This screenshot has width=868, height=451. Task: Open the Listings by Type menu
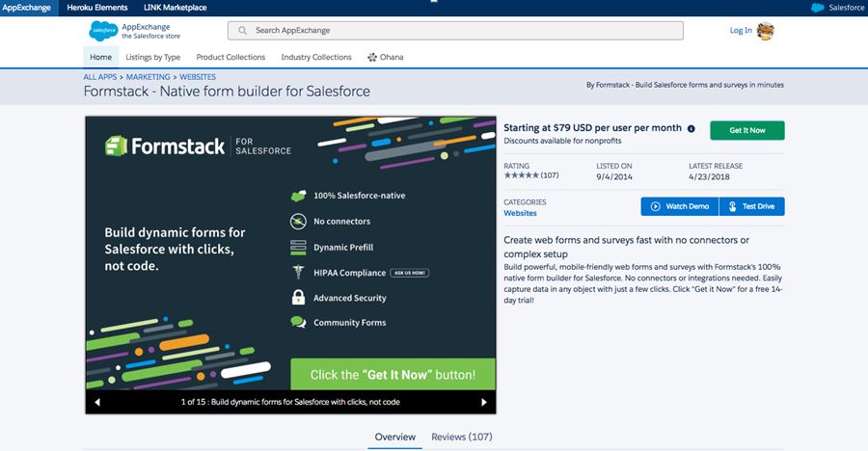pos(152,57)
